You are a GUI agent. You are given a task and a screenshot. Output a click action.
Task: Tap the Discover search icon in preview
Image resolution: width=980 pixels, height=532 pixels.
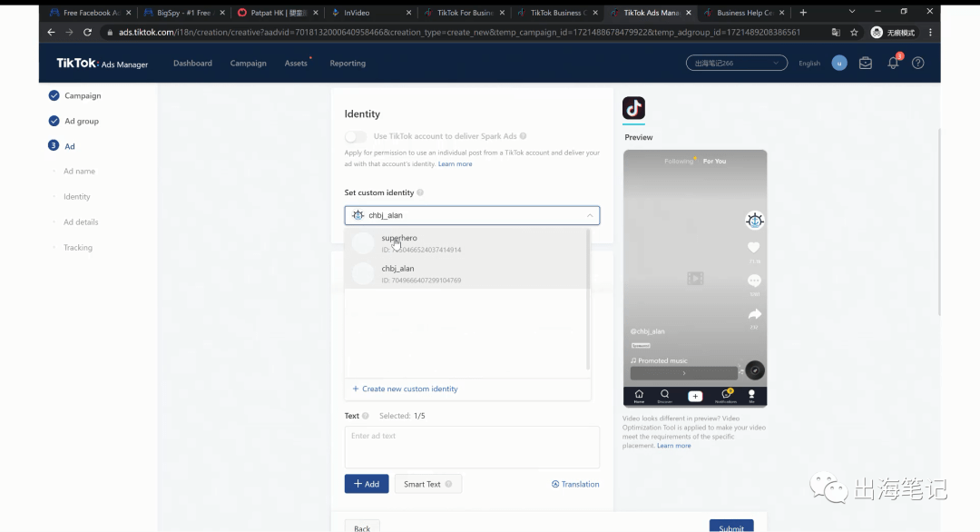(665, 396)
